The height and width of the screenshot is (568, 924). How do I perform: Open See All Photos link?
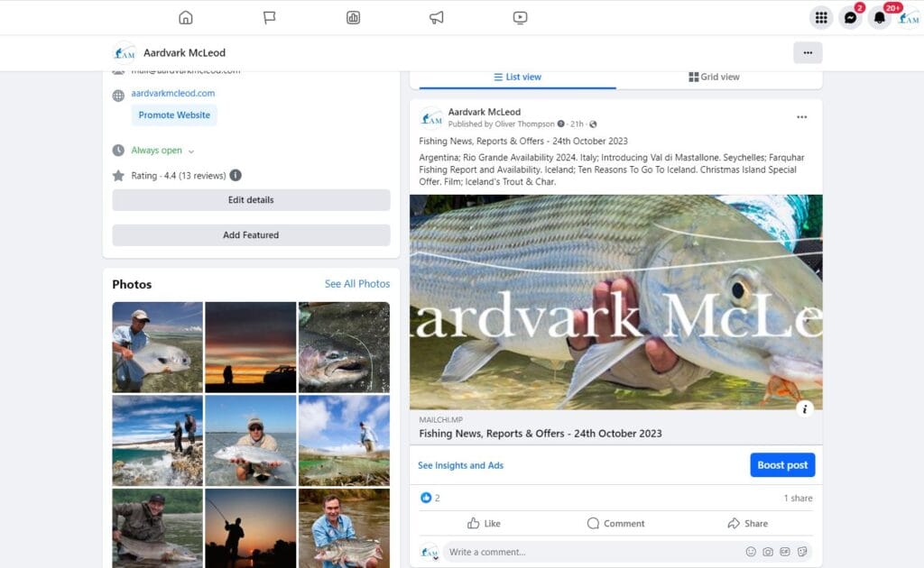pos(357,284)
